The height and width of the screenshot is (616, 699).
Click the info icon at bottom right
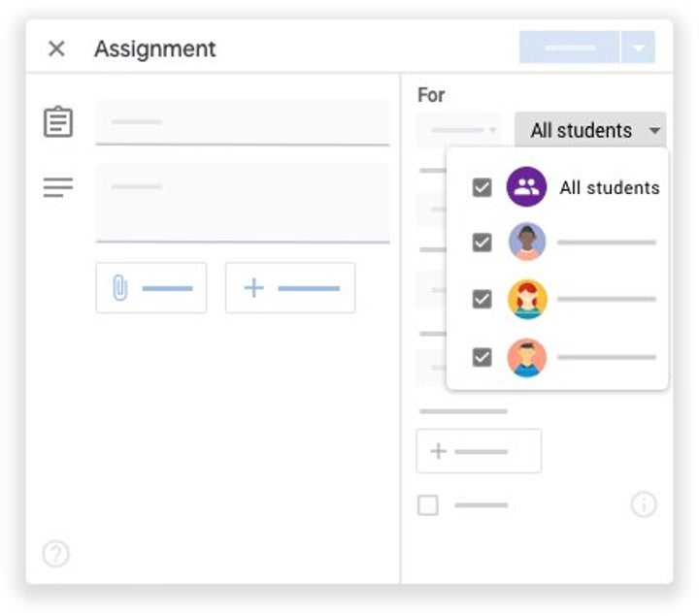pos(644,504)
